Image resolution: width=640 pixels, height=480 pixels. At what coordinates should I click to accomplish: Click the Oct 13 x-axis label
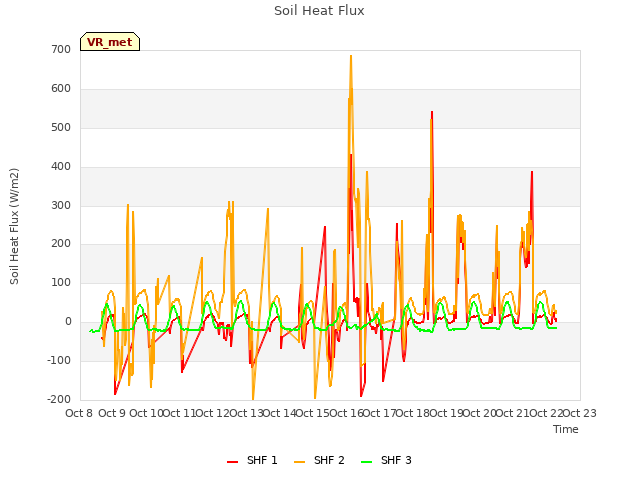point(246,413)
